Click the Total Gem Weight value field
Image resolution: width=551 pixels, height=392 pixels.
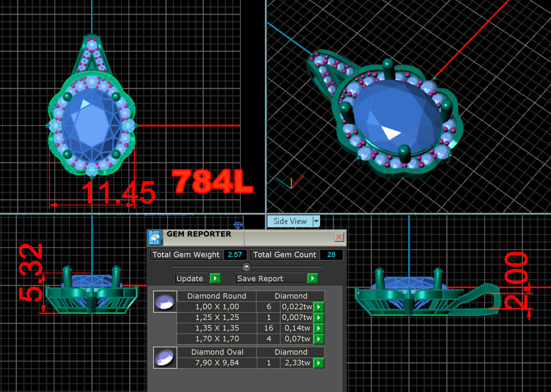point(235,255)
